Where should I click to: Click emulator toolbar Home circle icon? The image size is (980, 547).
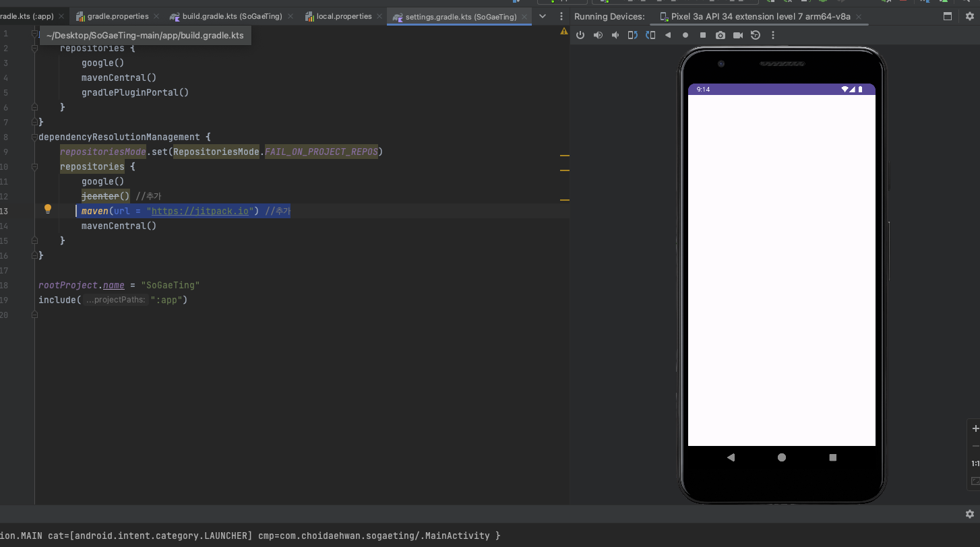(x=685, y=35)
